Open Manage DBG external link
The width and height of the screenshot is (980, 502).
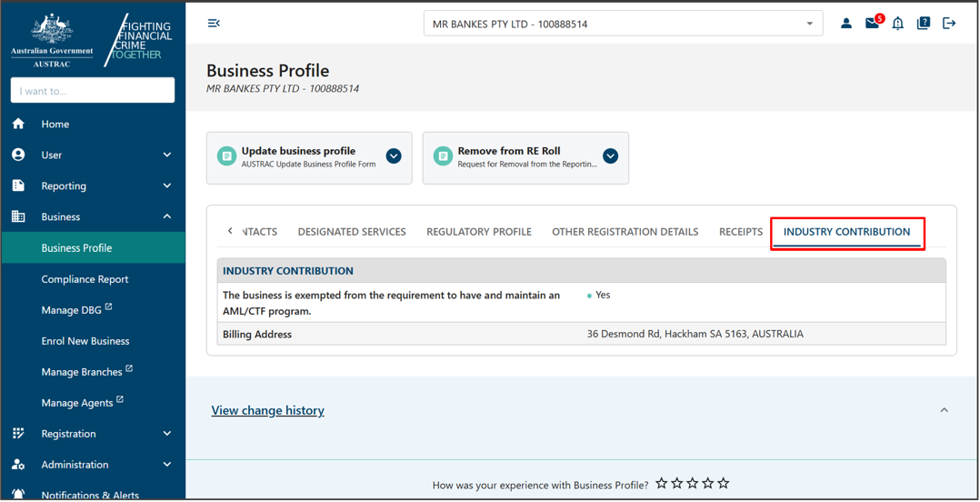point(76,309)
